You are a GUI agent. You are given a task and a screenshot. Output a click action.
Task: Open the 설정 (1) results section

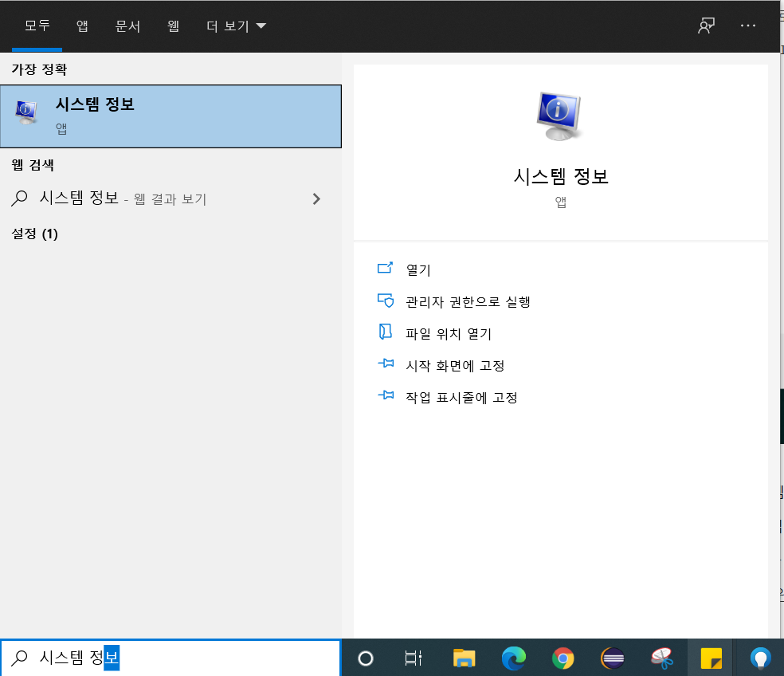click(35, 234)
